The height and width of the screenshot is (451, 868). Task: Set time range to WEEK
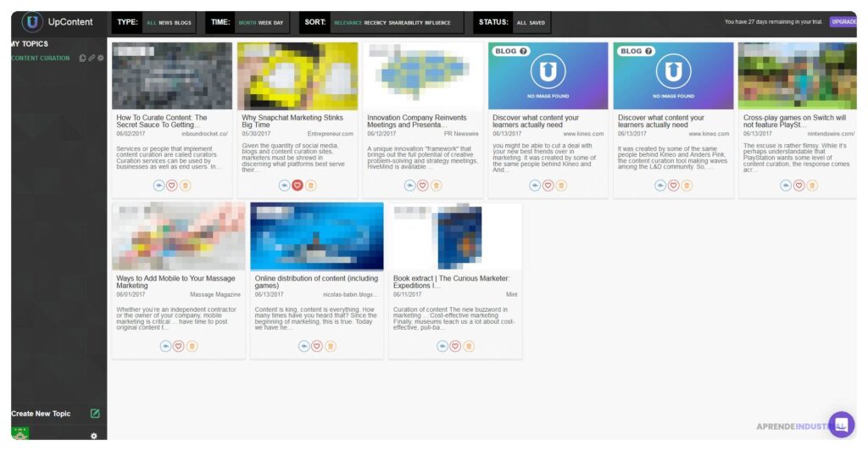265,23
